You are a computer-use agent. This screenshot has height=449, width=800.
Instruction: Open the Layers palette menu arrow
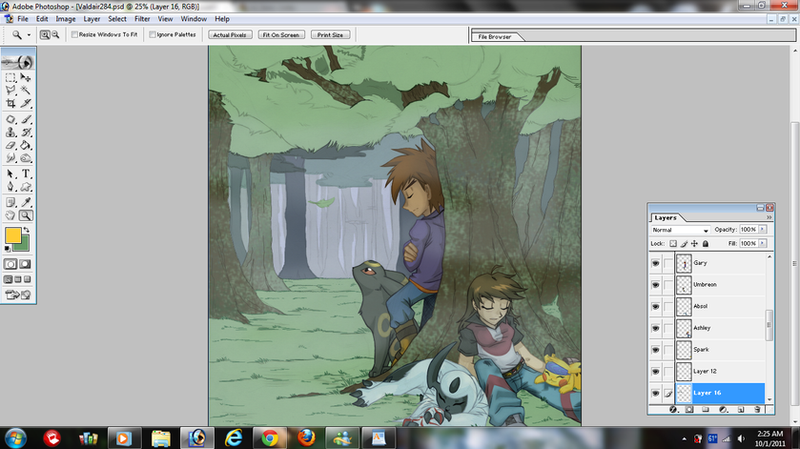tap(769, 217)
